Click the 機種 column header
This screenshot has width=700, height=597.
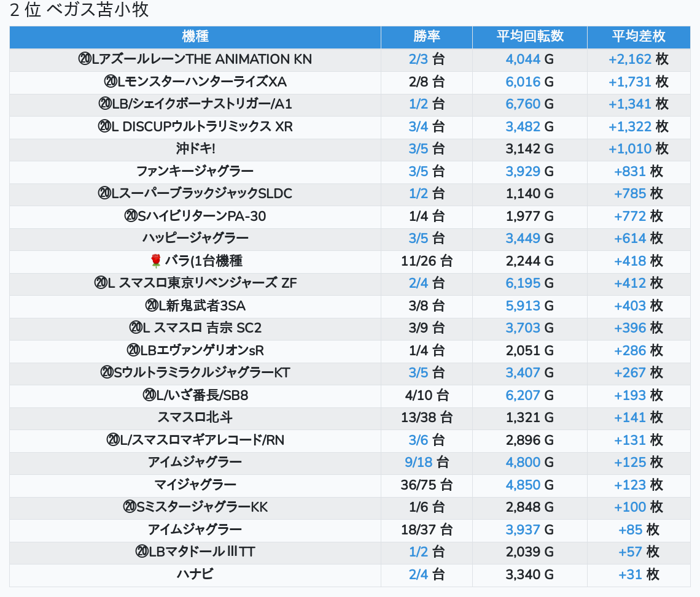[195, 37]
